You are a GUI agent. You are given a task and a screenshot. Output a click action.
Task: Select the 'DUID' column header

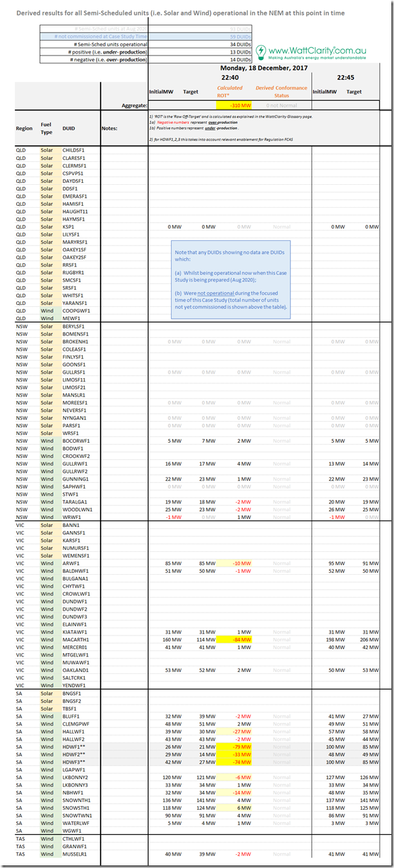point(68,129)
